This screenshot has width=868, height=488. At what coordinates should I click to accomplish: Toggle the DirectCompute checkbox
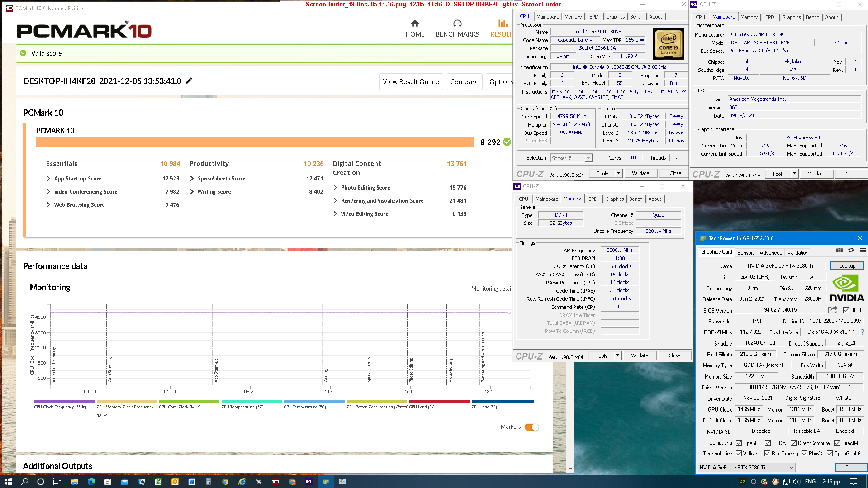793,443
